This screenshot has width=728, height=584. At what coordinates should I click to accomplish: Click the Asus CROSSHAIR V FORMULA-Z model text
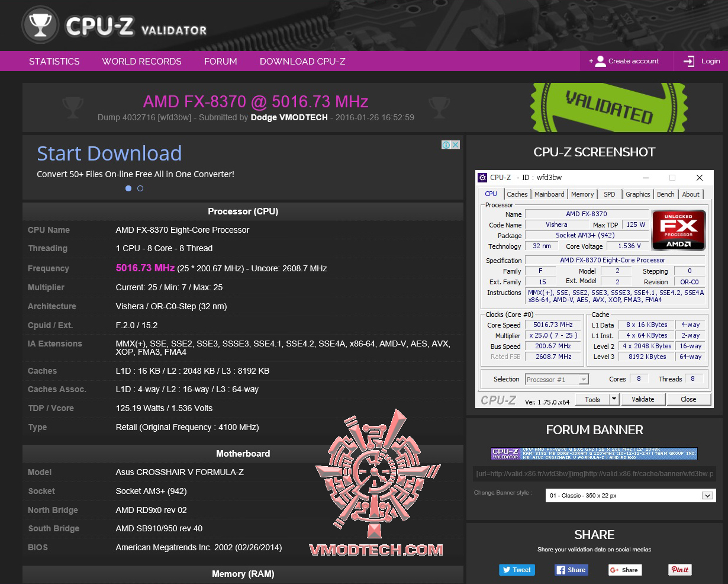180,472
